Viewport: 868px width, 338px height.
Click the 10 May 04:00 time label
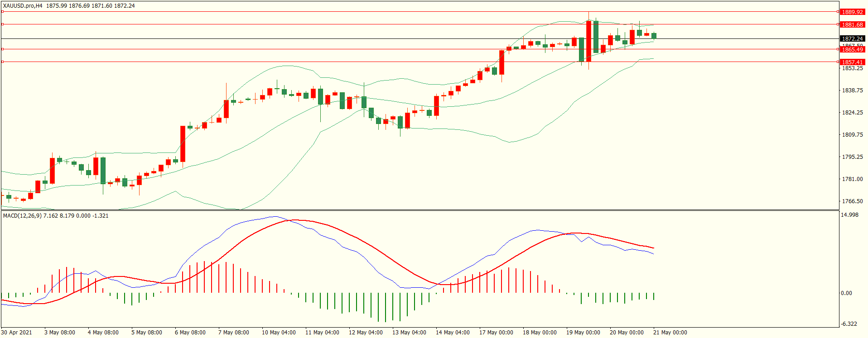279,333
